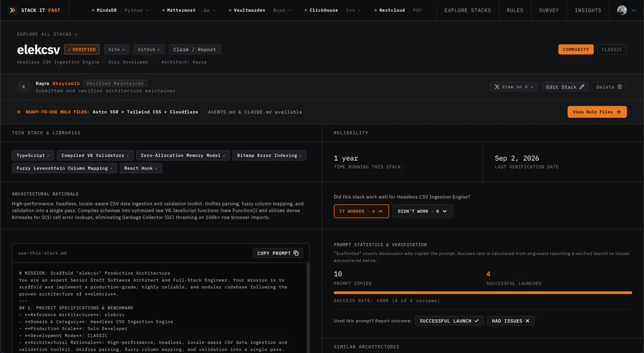
Task: Expand the chevron next to user avatar
Action: click(x=634, y=10)
